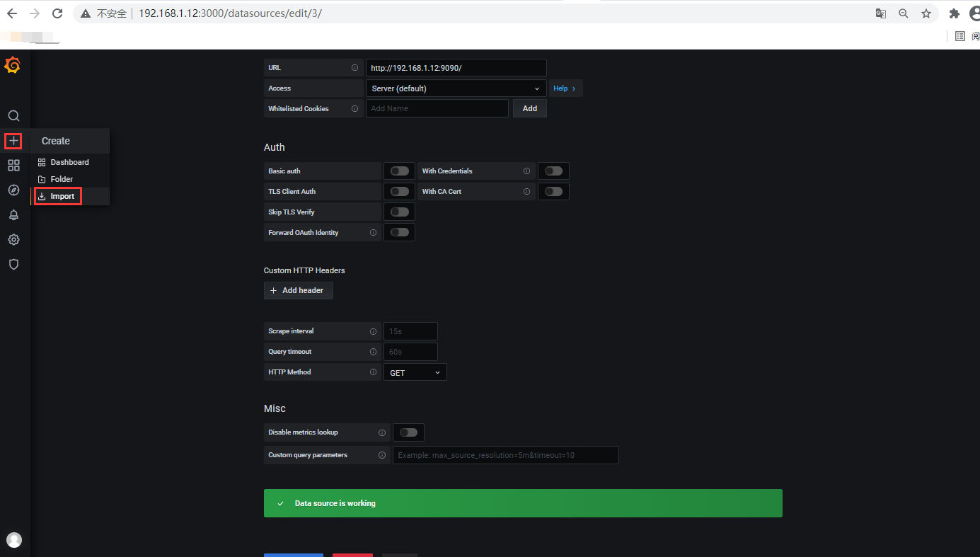Click the green Data source is working banner

click(522, 503)
